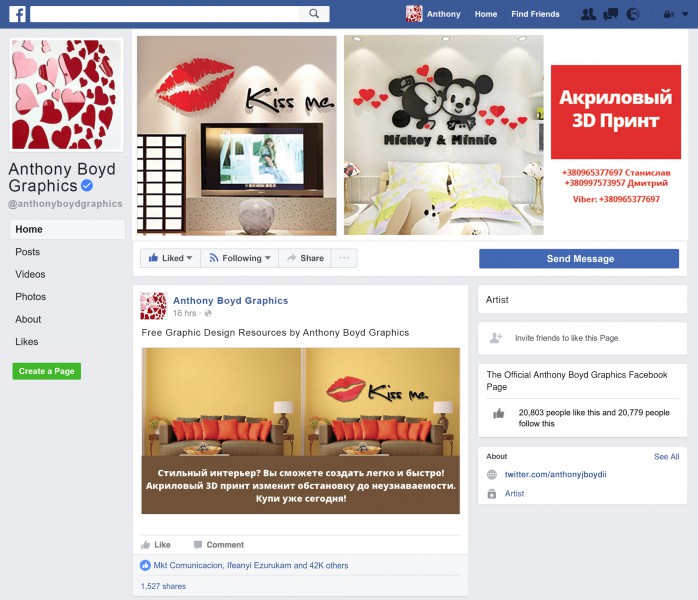Click the Send Message button
698x600 pixels.
(x=579, y=259)
